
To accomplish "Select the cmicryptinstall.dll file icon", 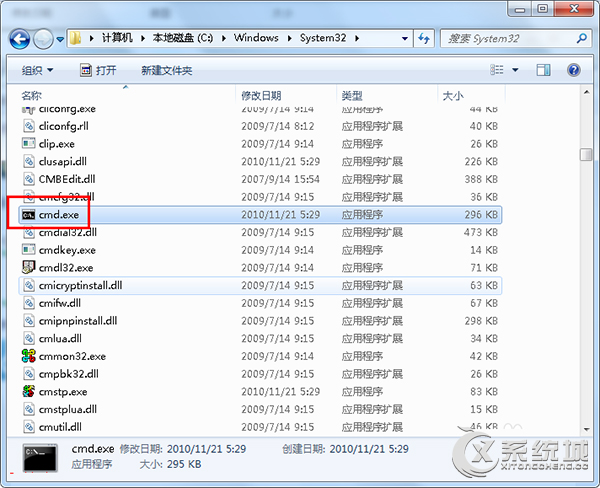I will click(x=29, y=285).
